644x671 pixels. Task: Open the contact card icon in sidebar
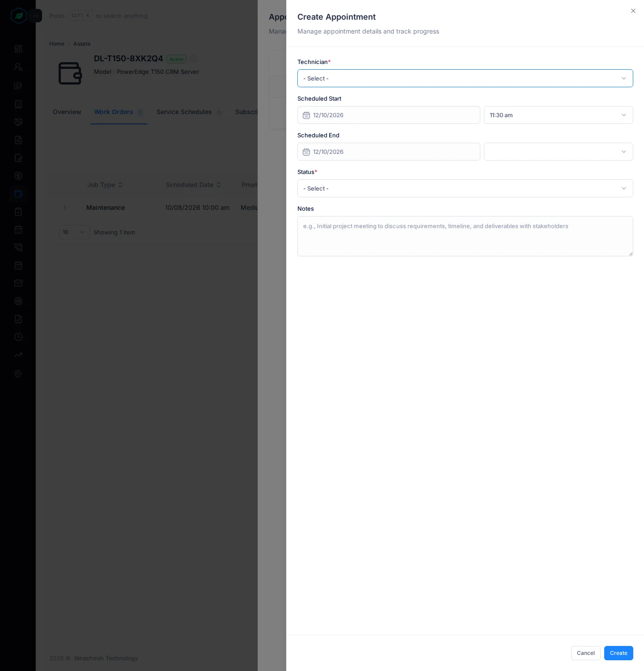pos(18,85)
